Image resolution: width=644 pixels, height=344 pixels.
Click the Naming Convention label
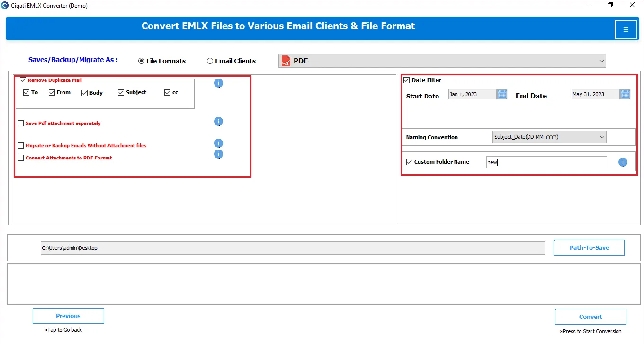point(432,137)
